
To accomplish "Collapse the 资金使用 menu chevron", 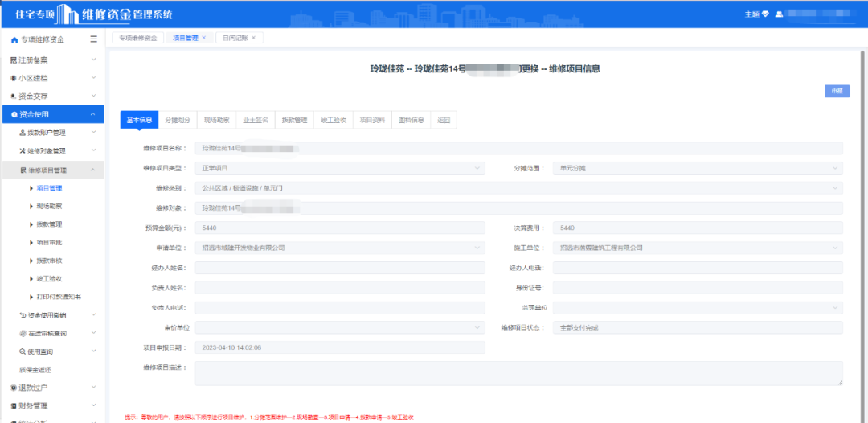I will point(93,115).
